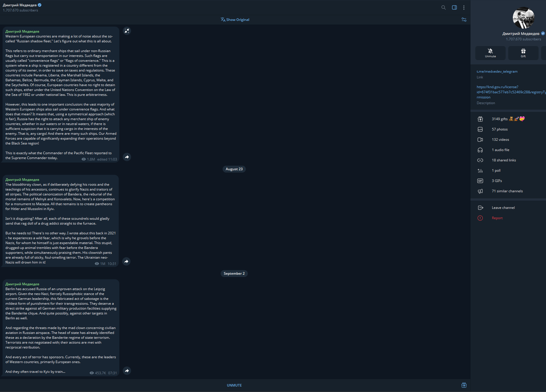The image size is (546, 392).
Task: Click the gifts box icon in profile list
Action: coord(480,119)
